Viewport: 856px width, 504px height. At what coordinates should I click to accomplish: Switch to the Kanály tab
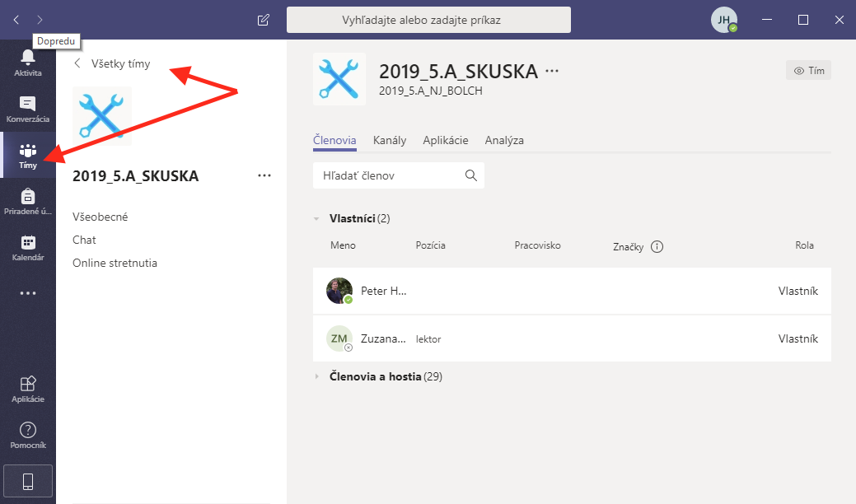point(389,140)
